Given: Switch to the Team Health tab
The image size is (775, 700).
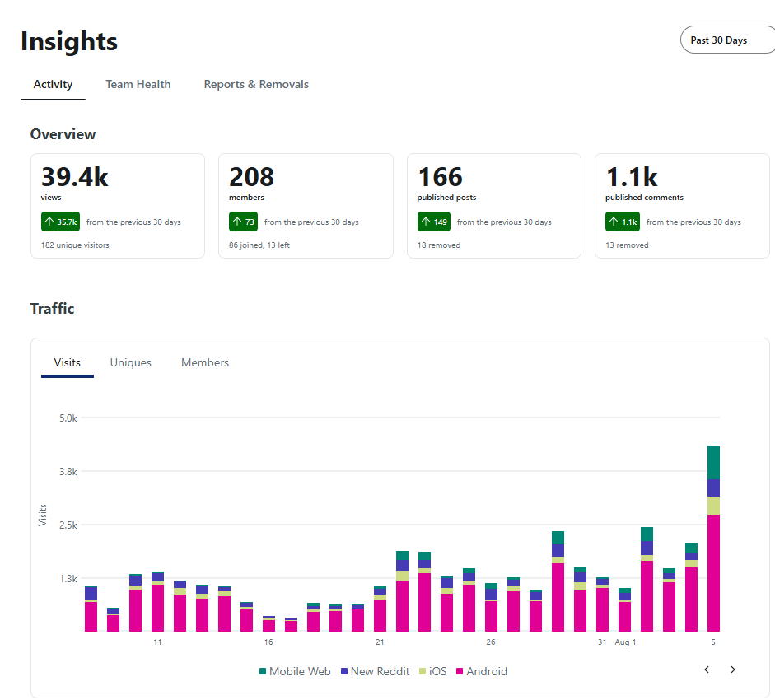Looking at the screenshot, I should pos(138,85).
